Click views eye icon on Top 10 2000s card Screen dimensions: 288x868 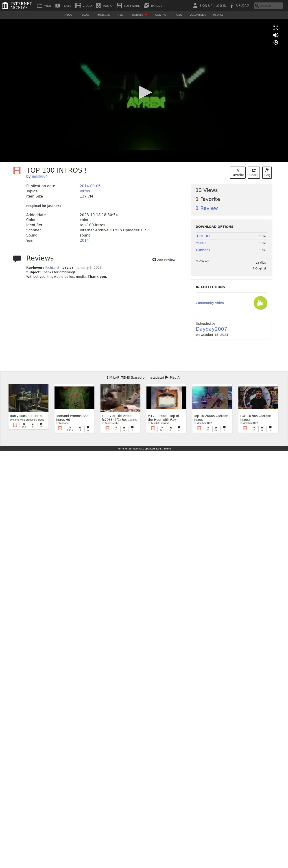208,427
